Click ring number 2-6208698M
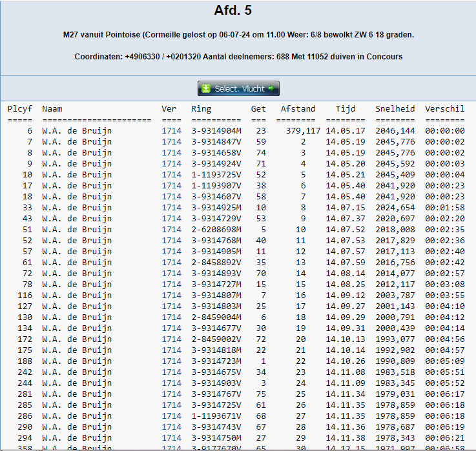Viewport: 476px width, 451px height. [216, 229]
